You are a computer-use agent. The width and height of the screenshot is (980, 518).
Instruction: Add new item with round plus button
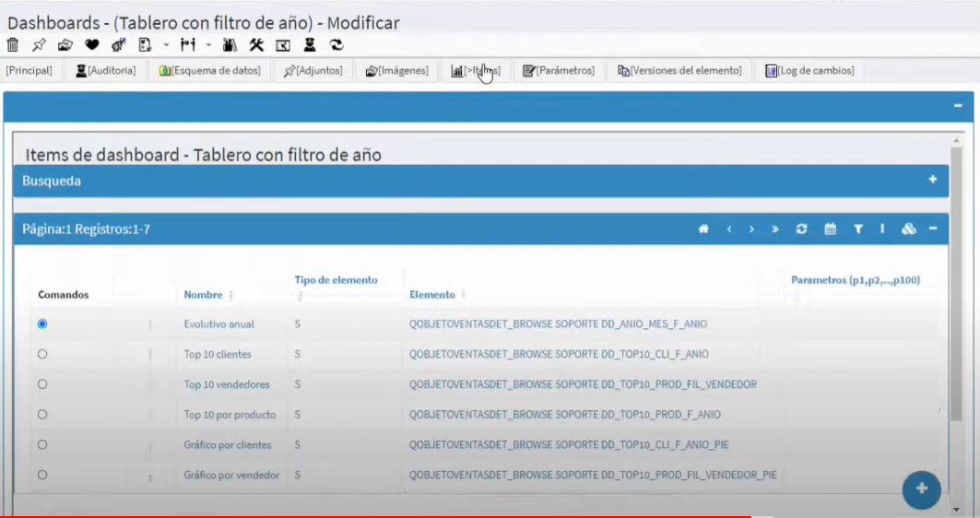click(921, 489)
